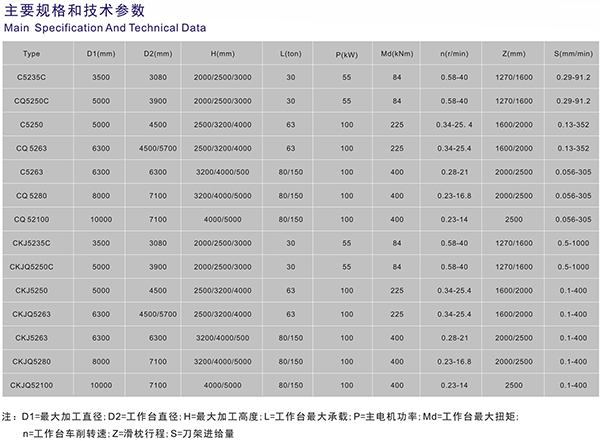600x441 pixels.
Task: Click the 'CQ 5263' type cell
Action: [x=31, y=149]
